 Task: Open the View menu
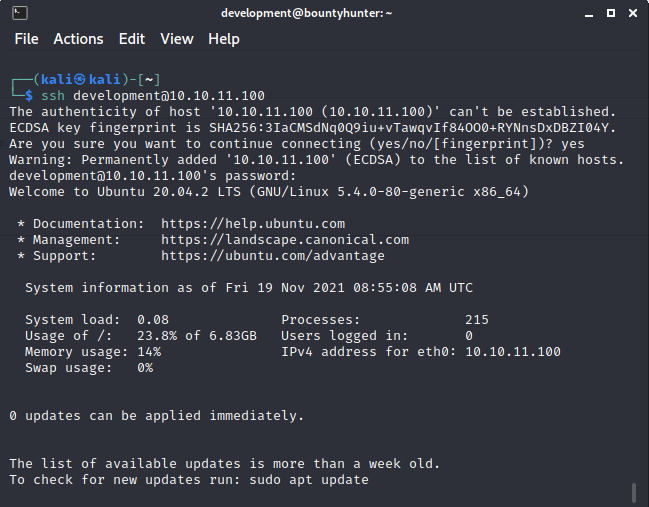177,39
